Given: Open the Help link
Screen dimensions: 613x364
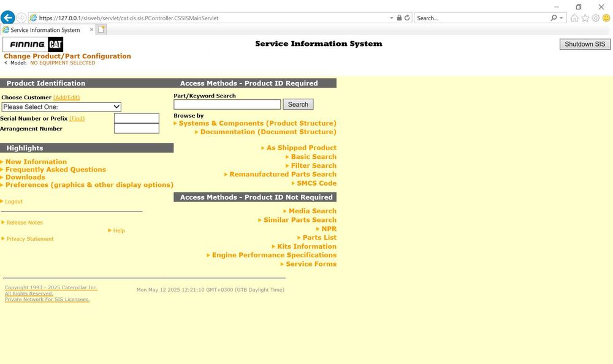Looking at the screenshot, I should 119,230.
